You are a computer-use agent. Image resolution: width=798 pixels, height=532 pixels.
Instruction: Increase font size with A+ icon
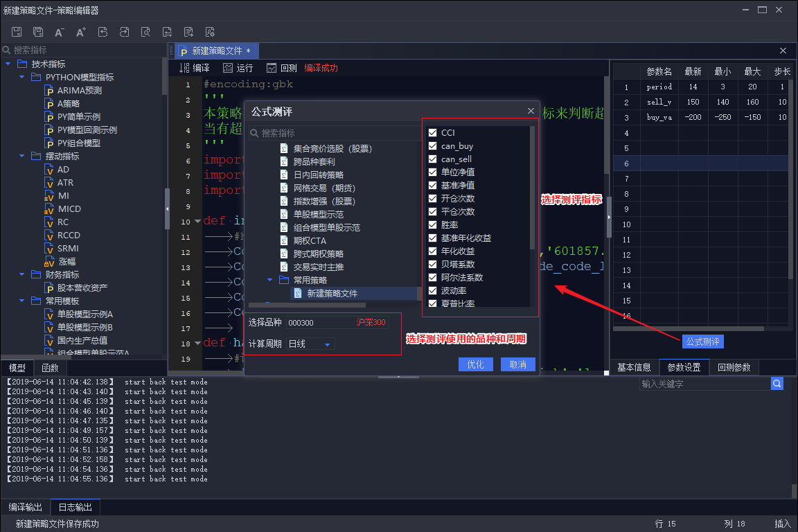[81, 32]
